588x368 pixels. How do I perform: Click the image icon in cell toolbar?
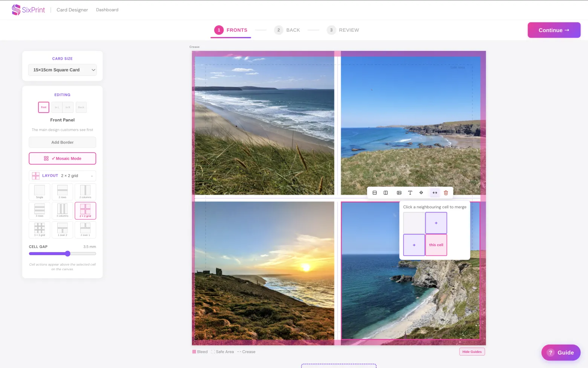(399, 193)
